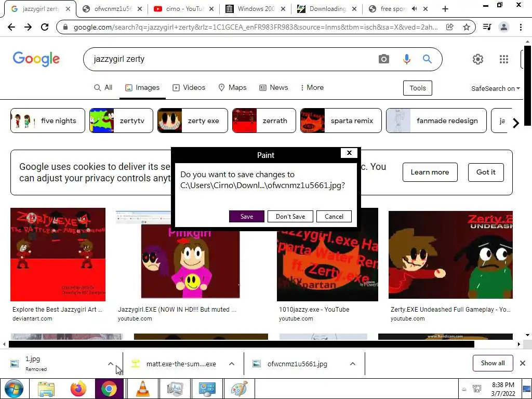Screen dimensions: 532x399
Task: Click the horizontal scrollbar at page bottom
Action: [x=242, y=344]
